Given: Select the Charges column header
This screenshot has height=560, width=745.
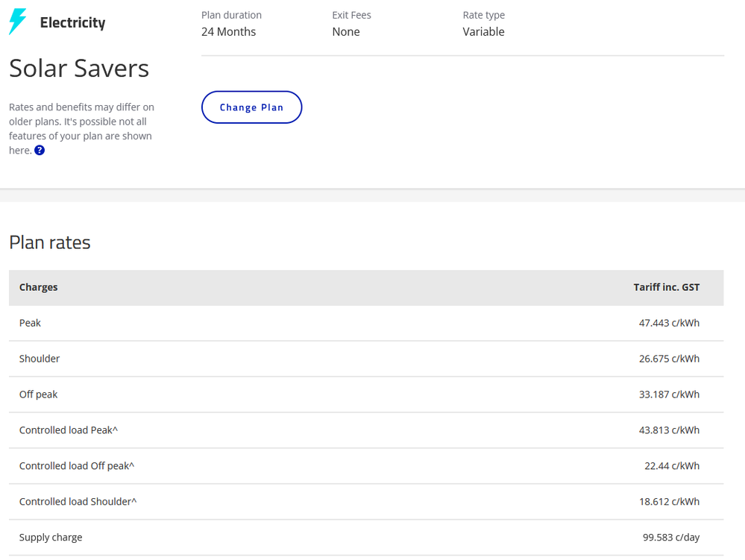Looking at the screenshot, I should [38, 287].
